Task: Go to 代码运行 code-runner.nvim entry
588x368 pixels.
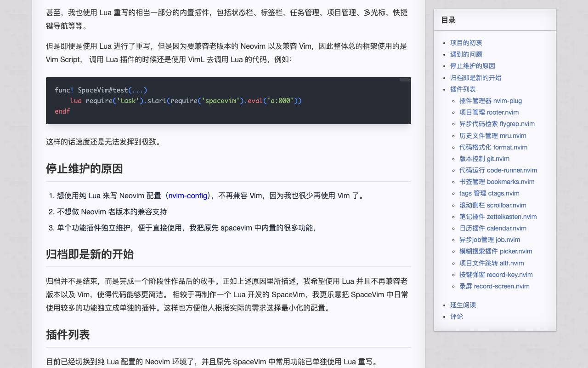Action: [x=498, y=170]
